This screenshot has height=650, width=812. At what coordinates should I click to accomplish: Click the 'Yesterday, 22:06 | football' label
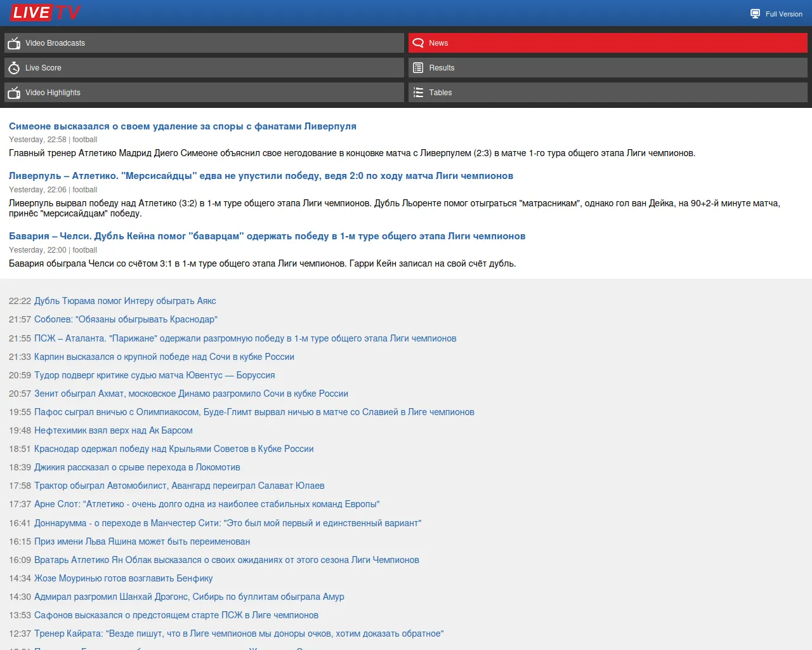click(x=53, y=190)
